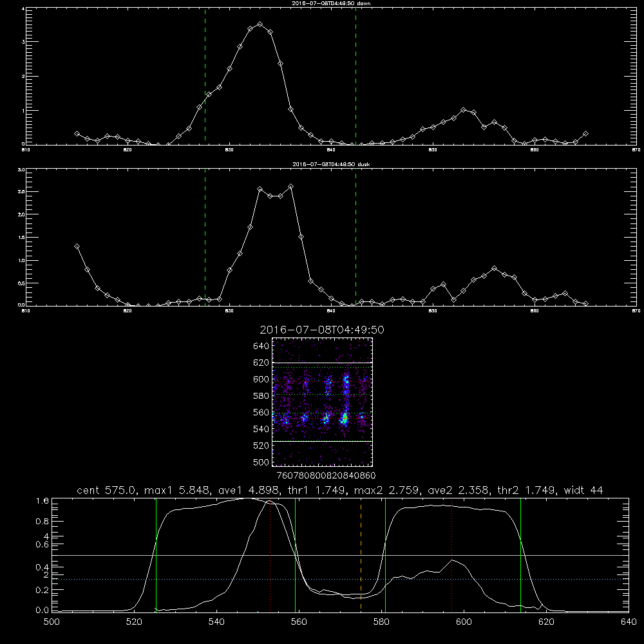Click the dawn plot title text

(x=331, y=3)
